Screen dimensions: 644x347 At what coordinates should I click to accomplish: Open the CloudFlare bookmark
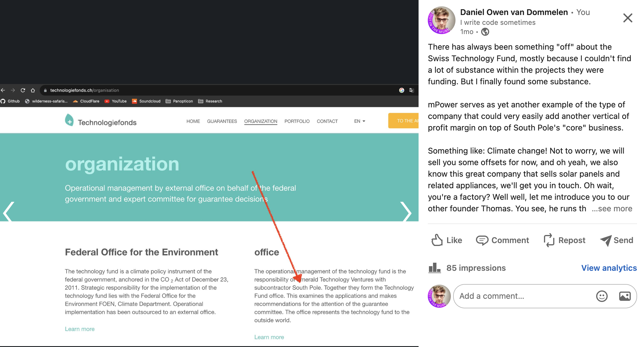pos(86,101)
